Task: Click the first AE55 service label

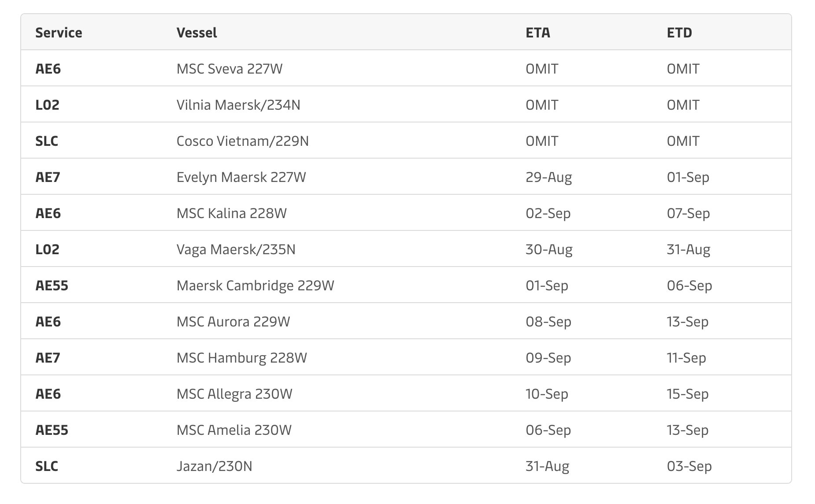Action: pyautogui.click(x=52, y=285)
